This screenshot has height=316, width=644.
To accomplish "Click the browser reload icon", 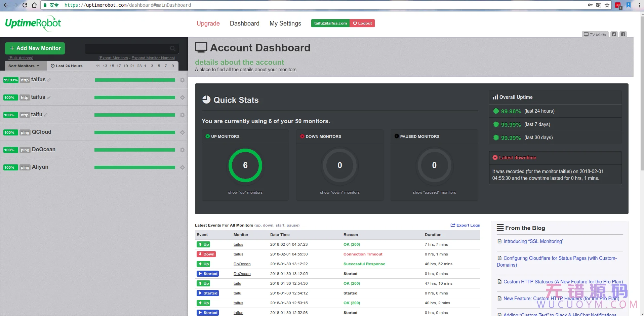I will tap(25, 5).
